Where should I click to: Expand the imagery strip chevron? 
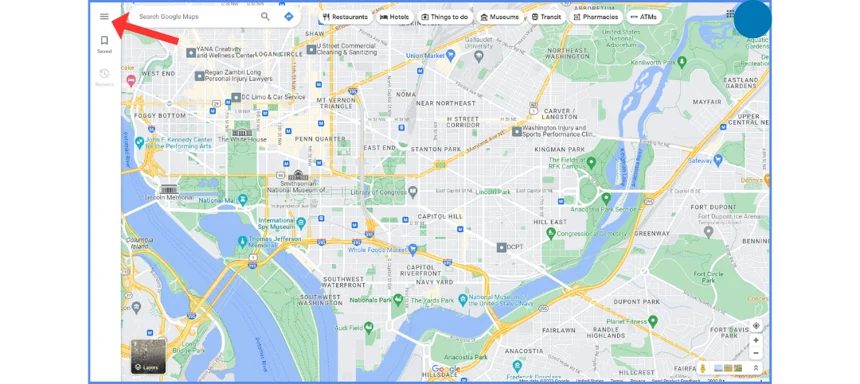coord(756,368)
